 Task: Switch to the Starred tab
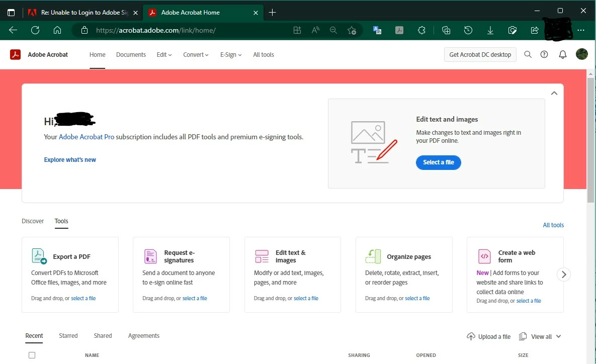click(x=68, y=336)
